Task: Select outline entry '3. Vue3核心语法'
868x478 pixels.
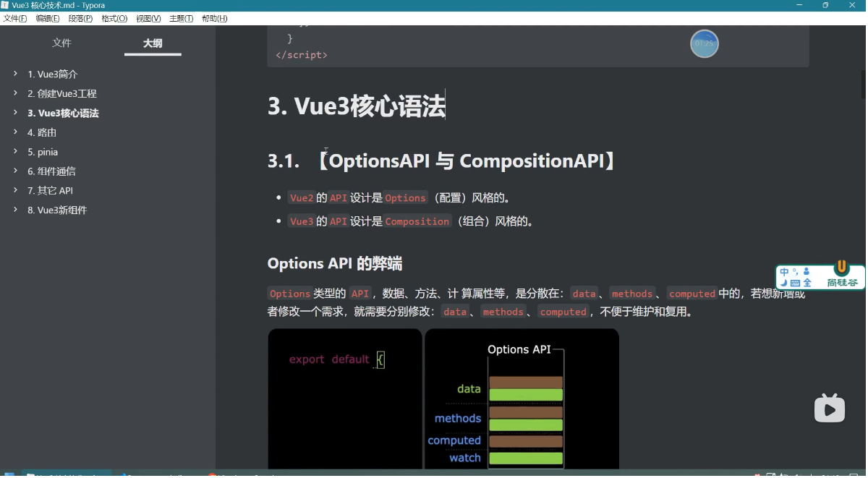Action: 63,114
